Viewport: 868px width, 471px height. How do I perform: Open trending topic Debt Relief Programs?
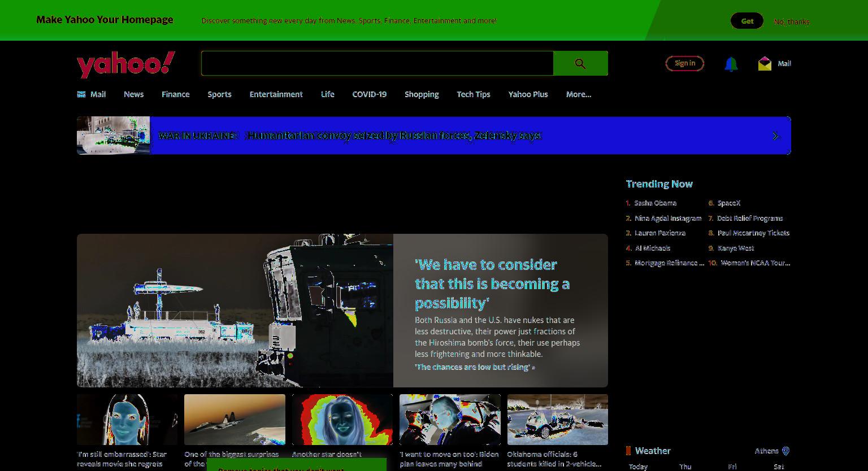click(x=750, y=218)
